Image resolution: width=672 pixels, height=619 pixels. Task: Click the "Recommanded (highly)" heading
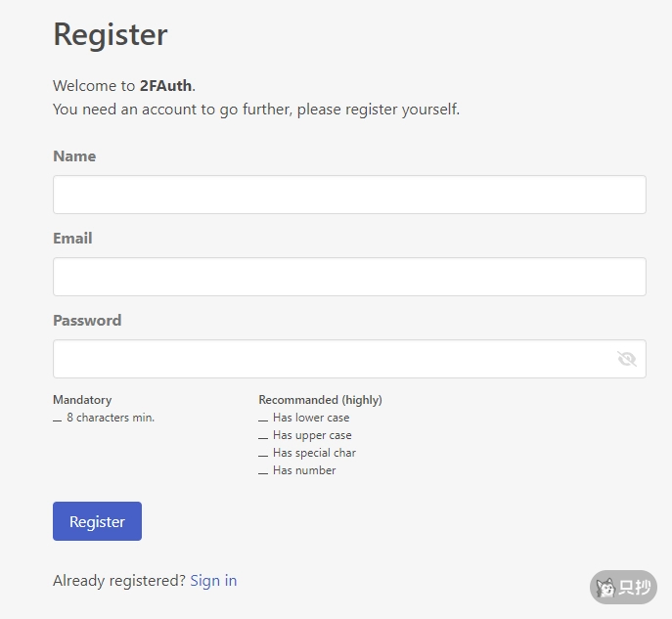pyautogui.click(x=320, y=400)
